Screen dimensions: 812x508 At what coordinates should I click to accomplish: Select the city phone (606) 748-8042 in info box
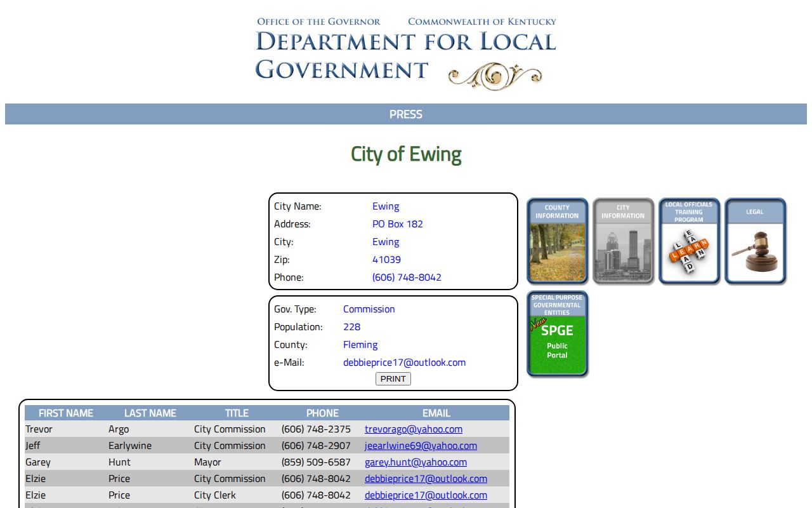coord(407,277)
